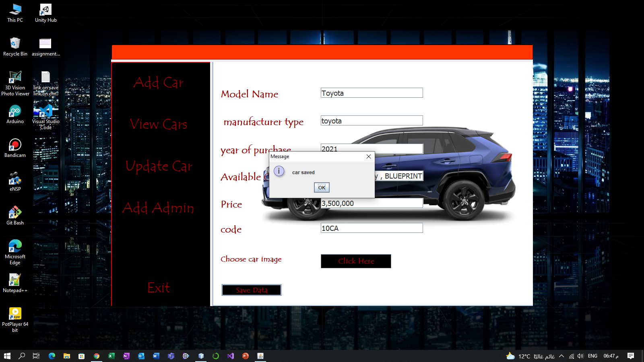
Task: Select the eNSP desktop icon
Action: tap(15, 182)
